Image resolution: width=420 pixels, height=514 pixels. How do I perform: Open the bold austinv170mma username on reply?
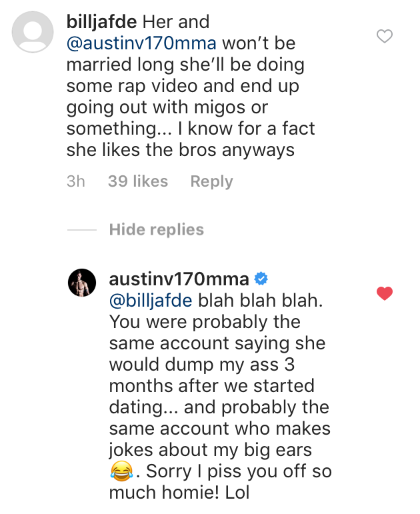(179, 279)
